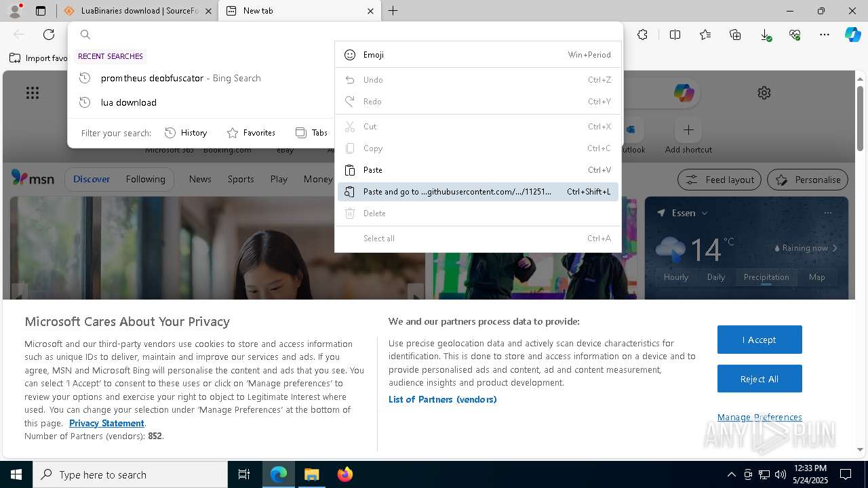
Task: Click the refresh page button
Action: point(49,35)
